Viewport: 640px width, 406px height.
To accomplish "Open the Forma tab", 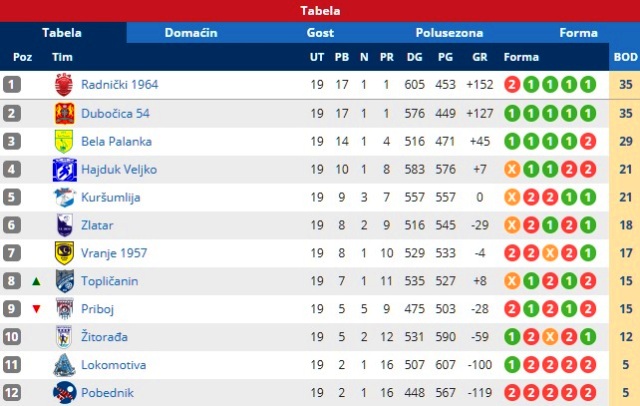I will (x=578, y=33).
